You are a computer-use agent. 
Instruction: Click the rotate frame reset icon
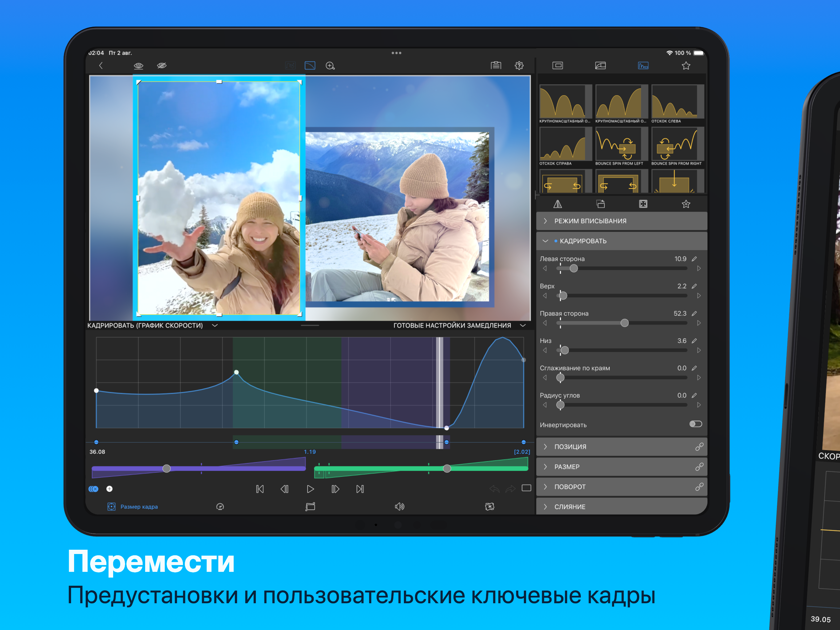coord(601,204)
